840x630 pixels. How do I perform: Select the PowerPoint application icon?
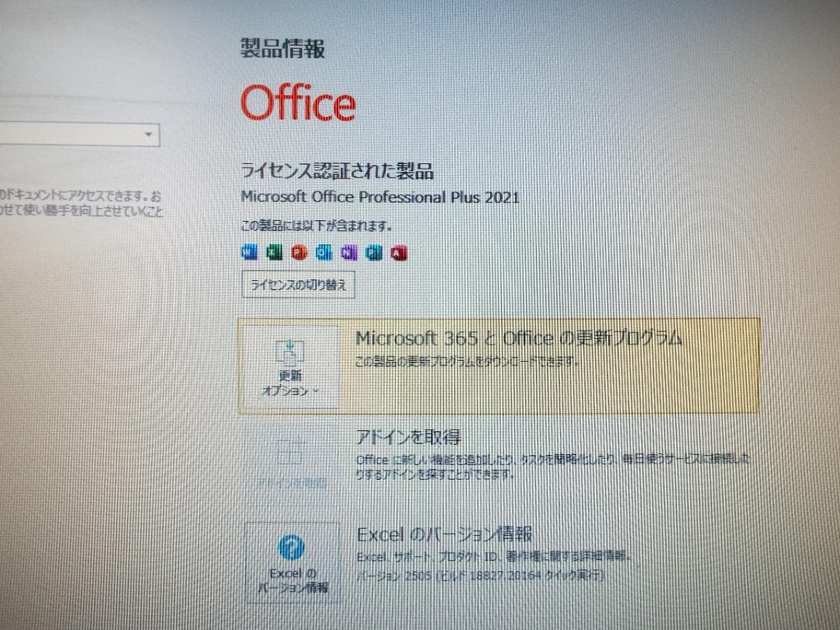coord(299,252)
